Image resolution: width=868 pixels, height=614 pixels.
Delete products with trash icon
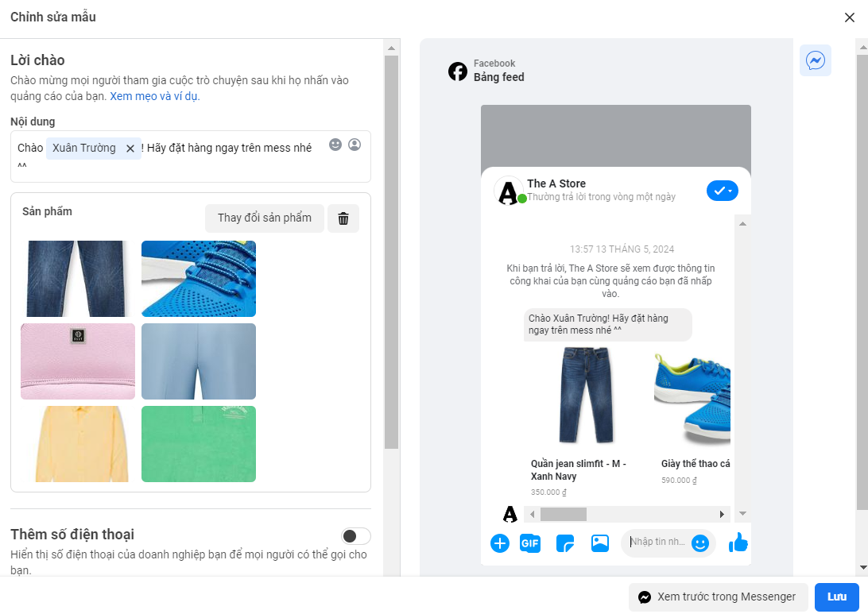pos(343,218)
